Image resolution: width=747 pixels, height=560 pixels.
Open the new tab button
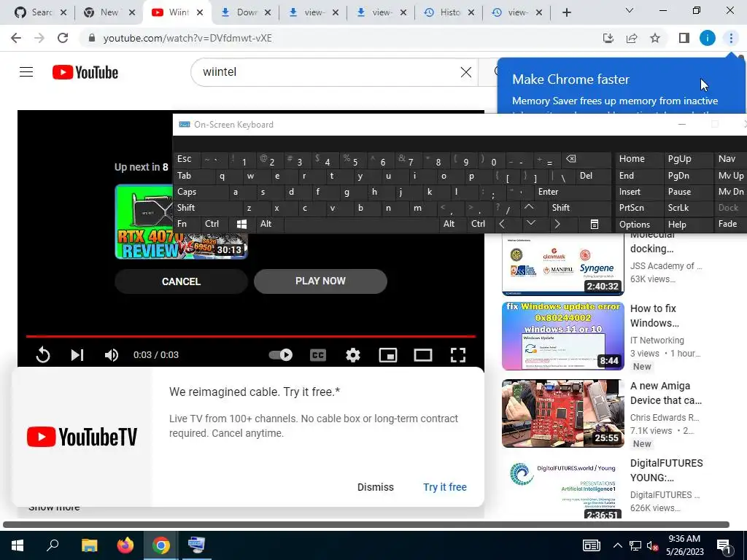point(566,12)
